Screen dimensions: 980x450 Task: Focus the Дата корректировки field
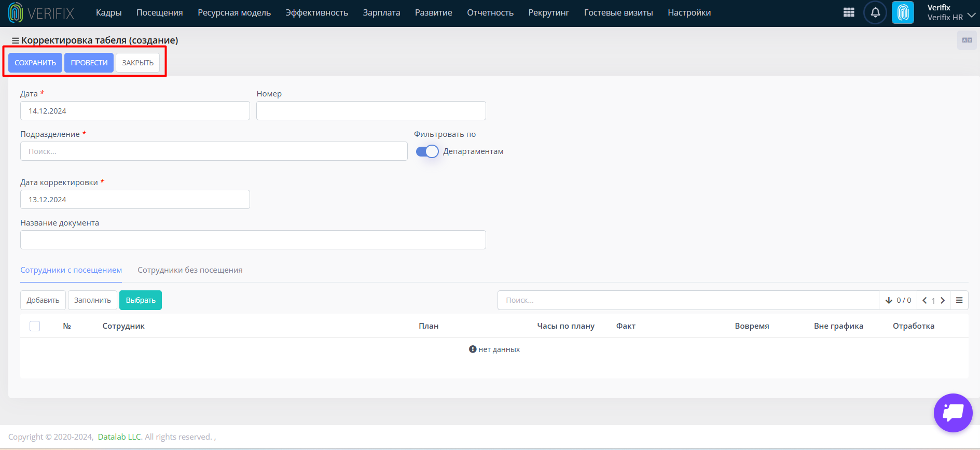[x=135, y=200]
